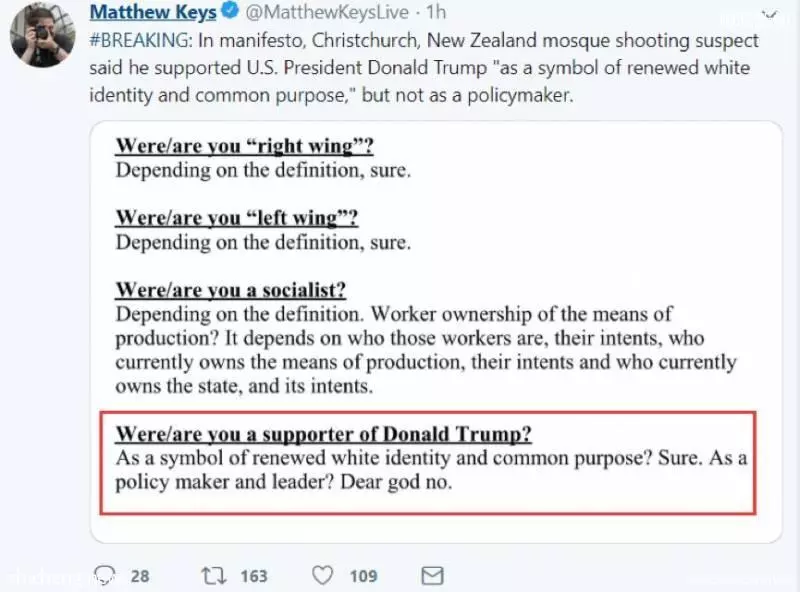Click the blue verified badge beside Matthew Keys
Screen dimensions: 800x592
tap(230, 11)
